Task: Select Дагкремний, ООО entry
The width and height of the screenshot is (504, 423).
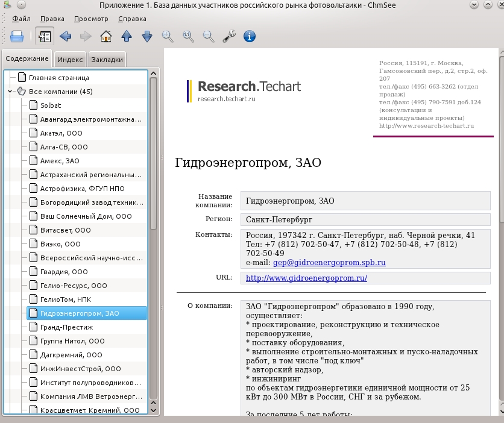Action: pos(71,354)
